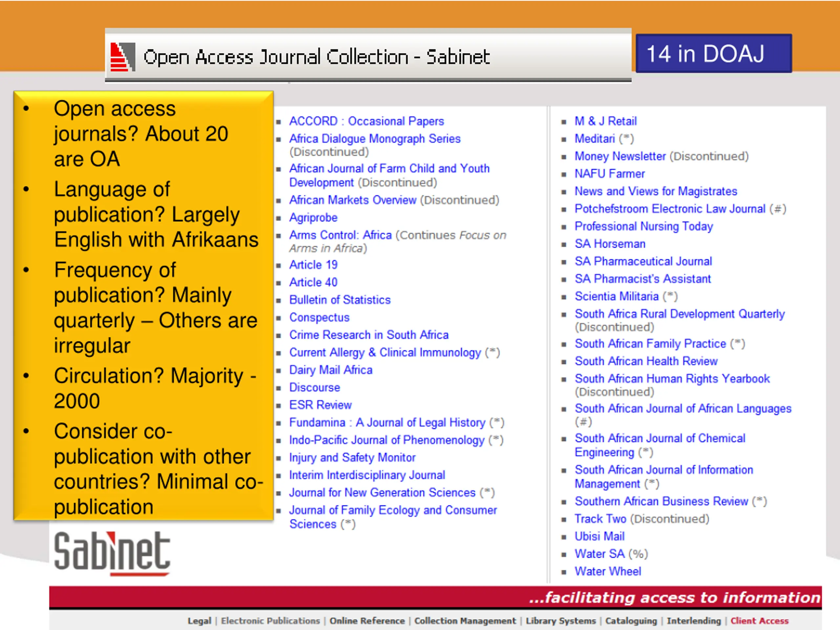Open the ESR Review link
Viewport: 840px width, 630px height.
(321, 405)
